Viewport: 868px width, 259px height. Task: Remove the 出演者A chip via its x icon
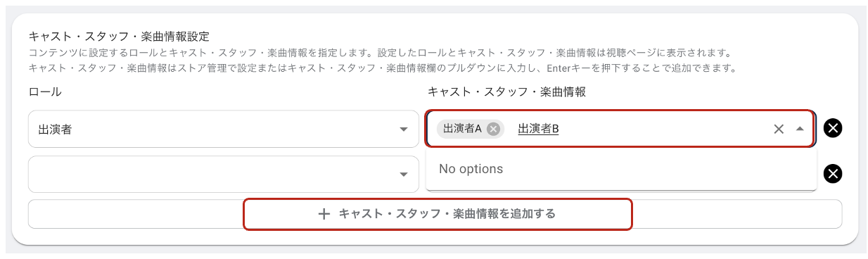493,129
